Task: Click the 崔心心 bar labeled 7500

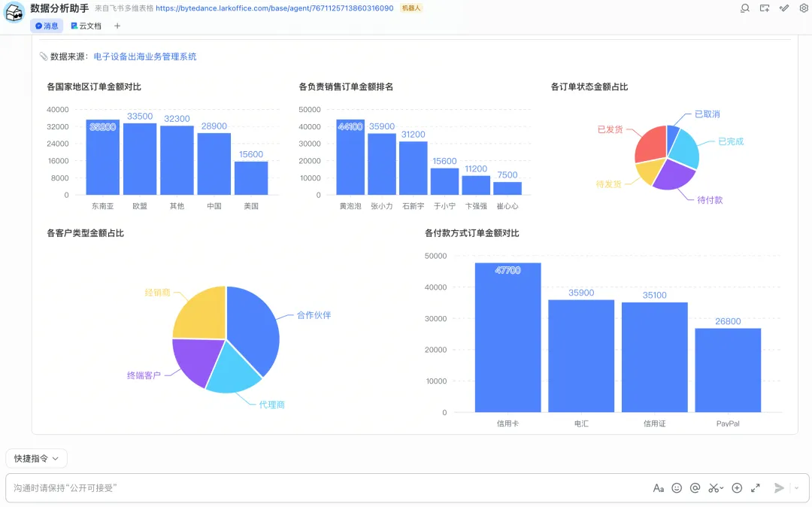Action: tap(507, 189)
